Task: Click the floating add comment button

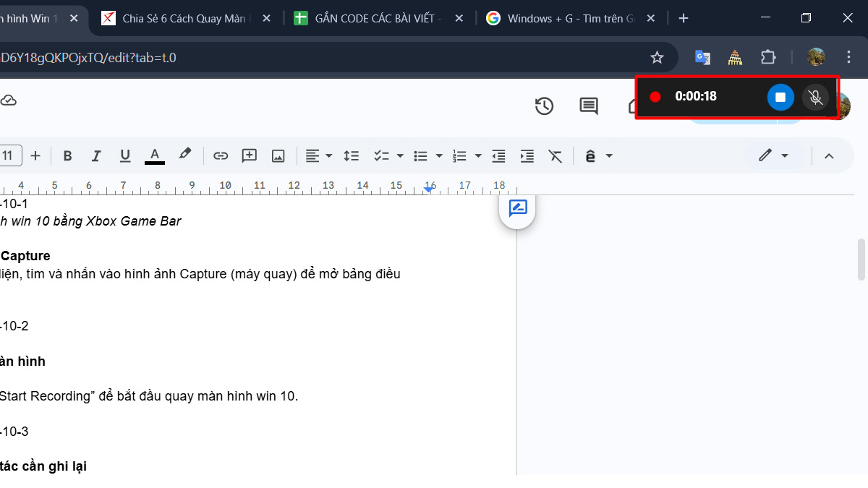Action: [x=518, y=209]
